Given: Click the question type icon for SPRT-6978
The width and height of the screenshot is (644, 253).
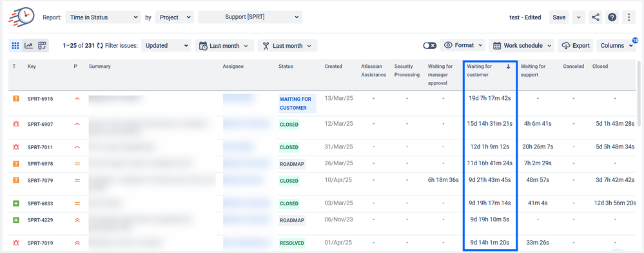Looking at the screenshot, I should [16, 164].
